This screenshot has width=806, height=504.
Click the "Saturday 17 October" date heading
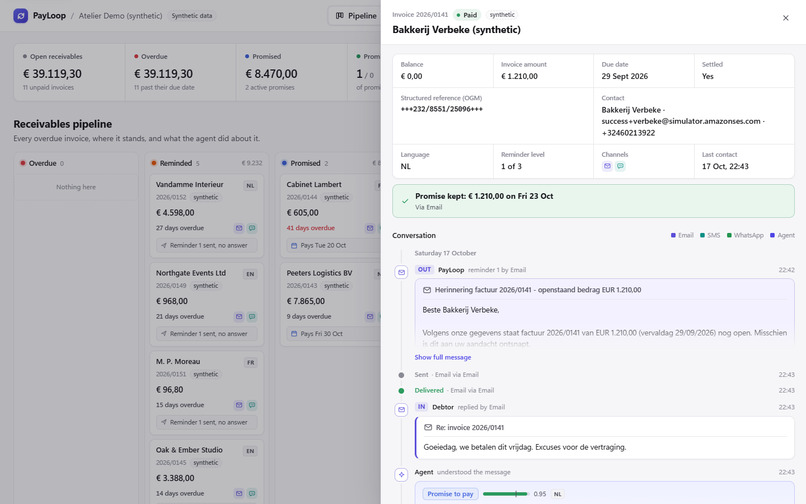(445, 253)
